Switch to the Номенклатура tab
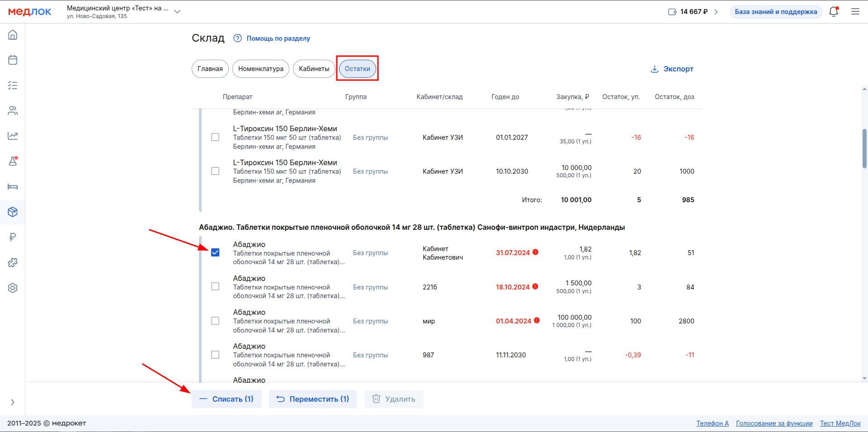 tap(260, 69)
